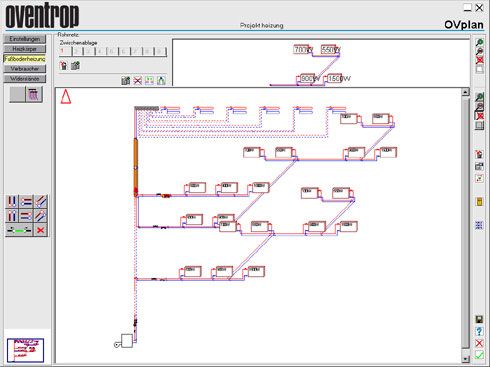Image resolution: width=490 pixels, height=367 pixels.
Task: Open the Einstellungen section
Action: coord(25,39)
